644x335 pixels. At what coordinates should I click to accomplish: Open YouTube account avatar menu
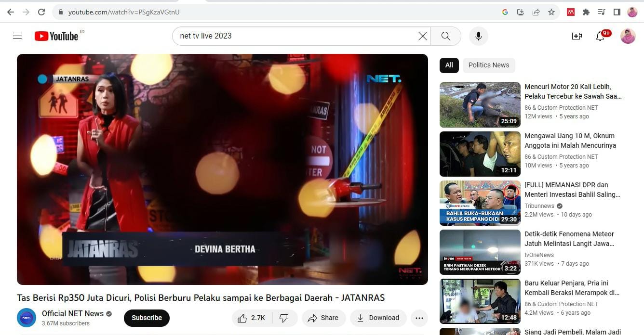click(x=628, y=36)
